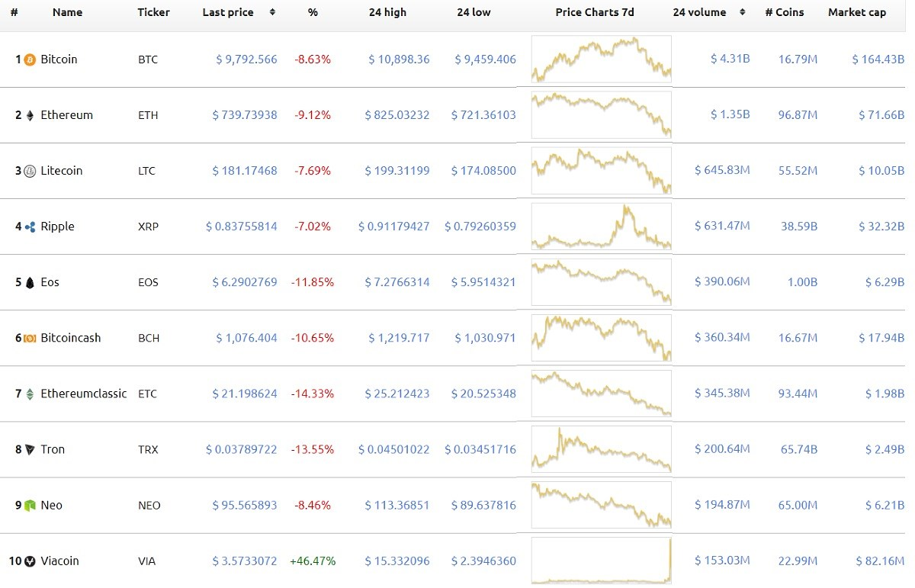This screenshot has height=588, width=915.
Task: Click the Tron triangle icon
Action: click(30, 449)
